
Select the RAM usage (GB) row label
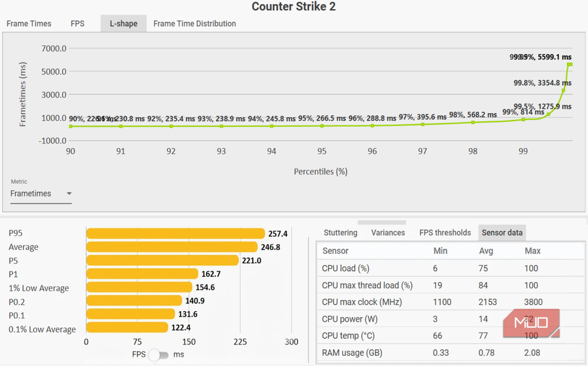coord(352,353)
